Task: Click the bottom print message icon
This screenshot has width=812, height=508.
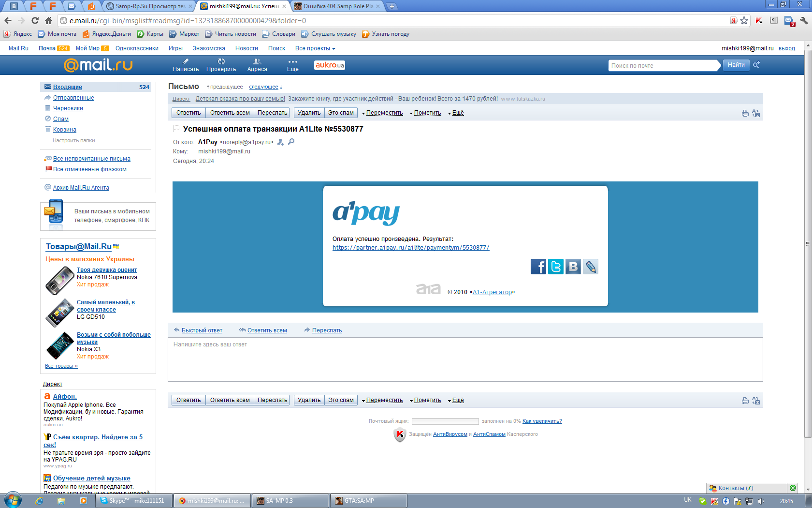Action: (x=745, y=401)
